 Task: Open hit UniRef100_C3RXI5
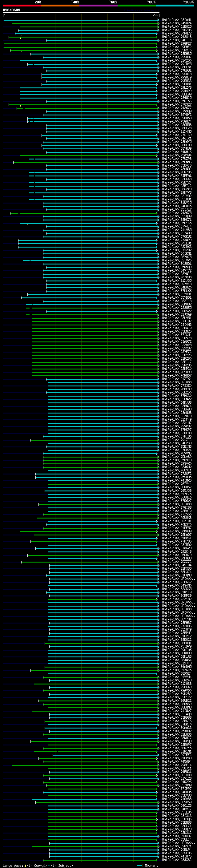point(176,50)
